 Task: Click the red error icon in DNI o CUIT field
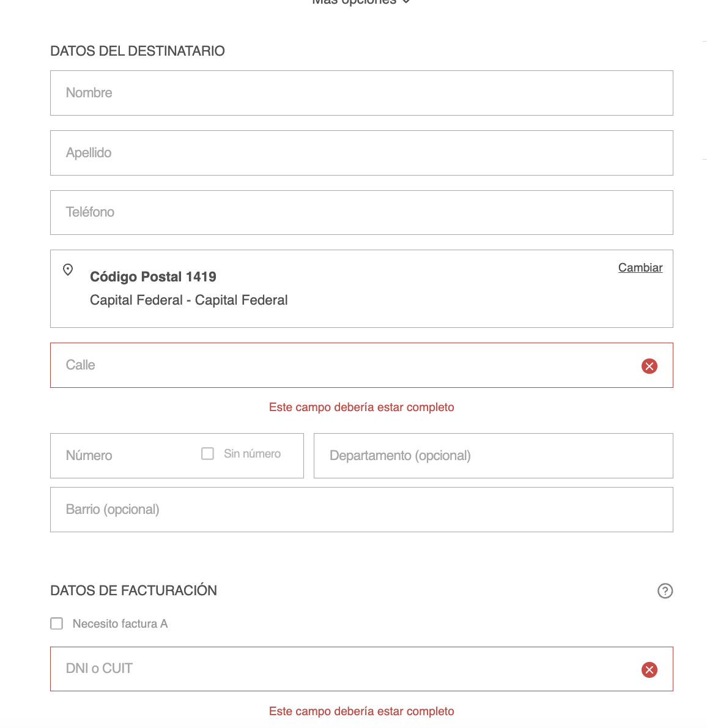[649, 670]
